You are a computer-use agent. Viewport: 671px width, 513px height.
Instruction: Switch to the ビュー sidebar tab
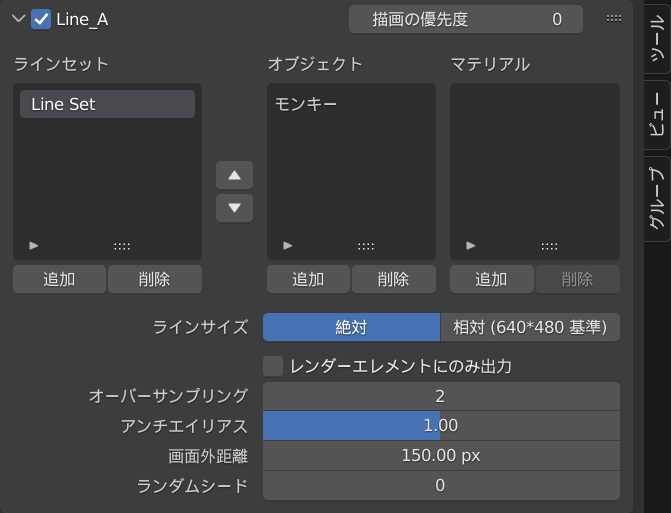[656, 115]
